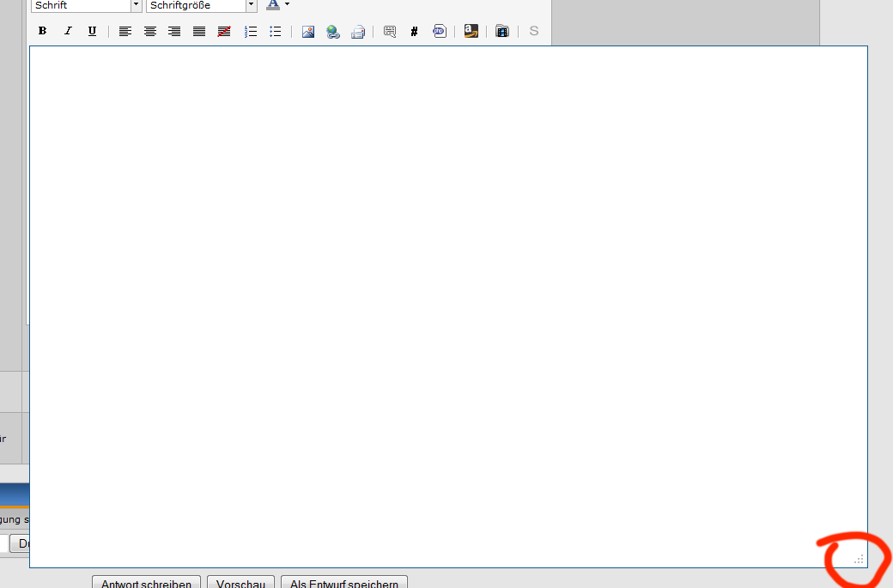Image resolution: width=893 pixels, height=588 pixels.
Task: Toggle underline text formatting
Action: pyautogui.click(x=92, y=31)
